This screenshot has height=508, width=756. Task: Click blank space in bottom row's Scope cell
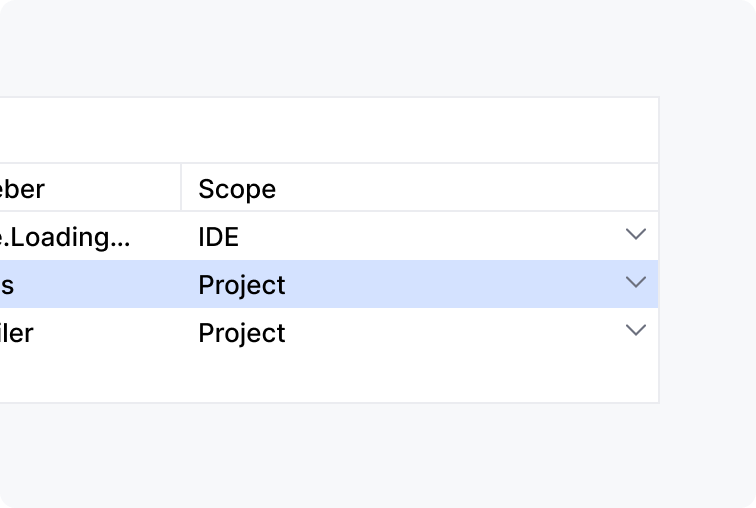tap(450, 333)
